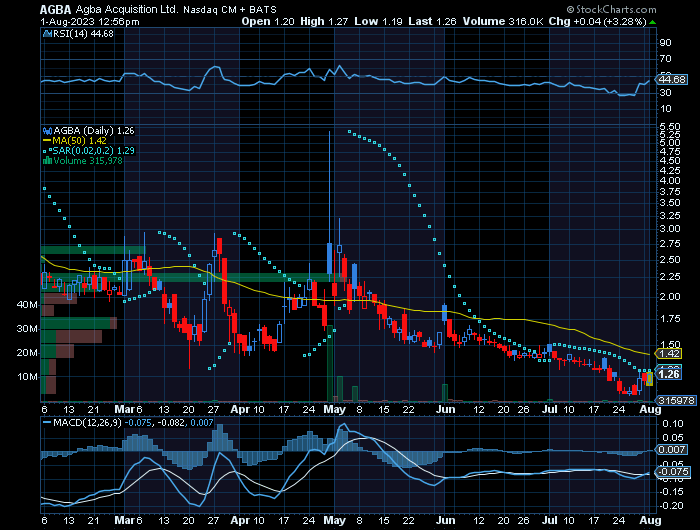
Task: Click the Jun label on the price chart date axis
Action: point(446,409)
